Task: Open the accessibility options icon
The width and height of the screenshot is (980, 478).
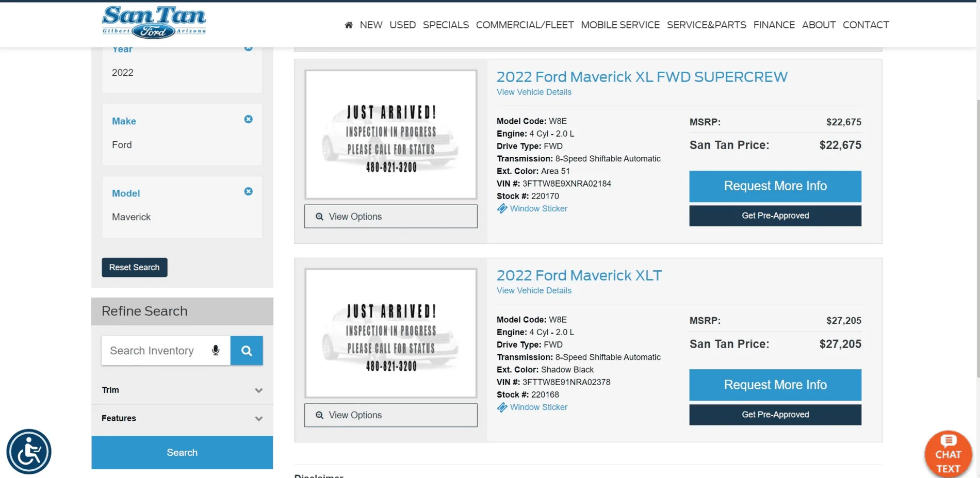Action: [29, 452]
